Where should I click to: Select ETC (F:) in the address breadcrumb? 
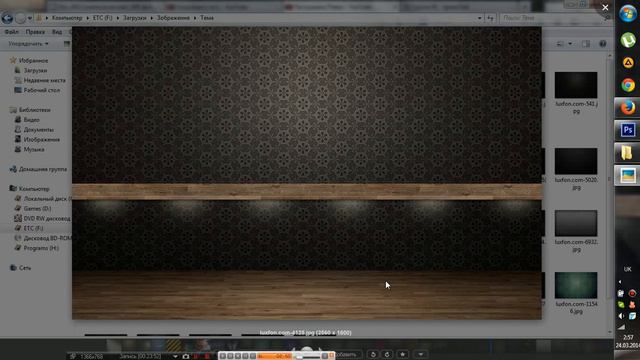102,18
